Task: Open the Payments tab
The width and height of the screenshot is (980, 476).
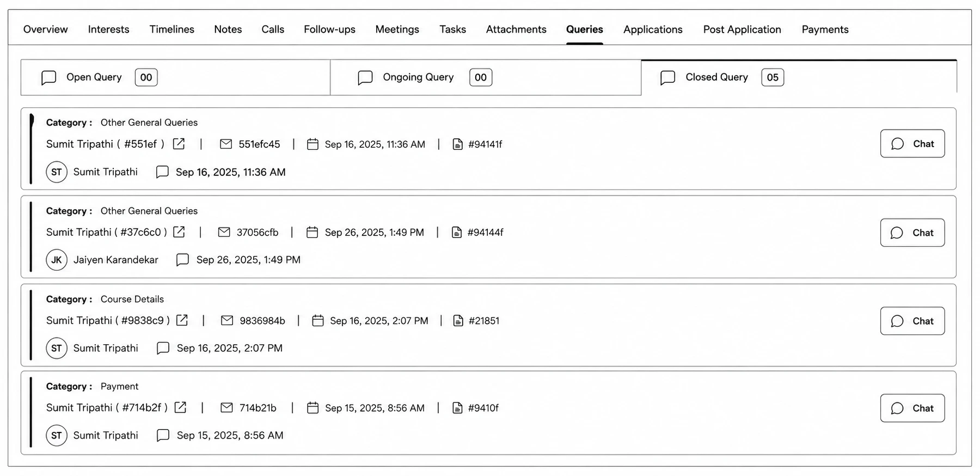Action: pyautogui.click(x=825, y=29)
